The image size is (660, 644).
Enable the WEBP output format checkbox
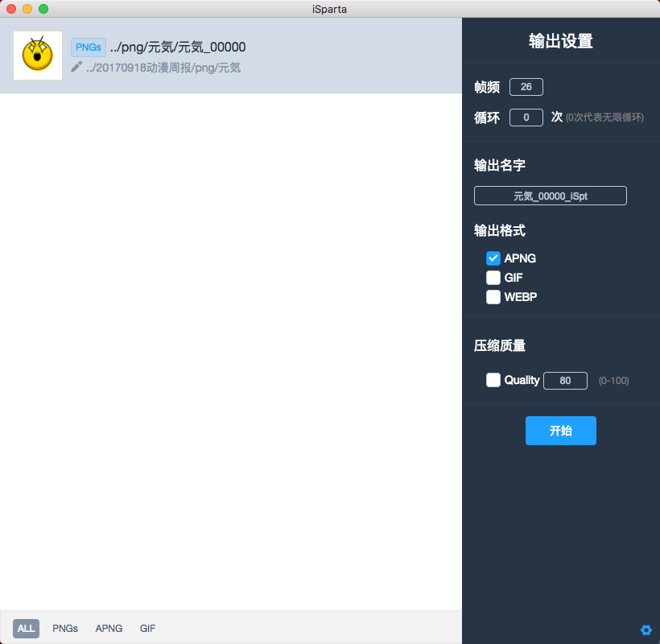(493, 297)
